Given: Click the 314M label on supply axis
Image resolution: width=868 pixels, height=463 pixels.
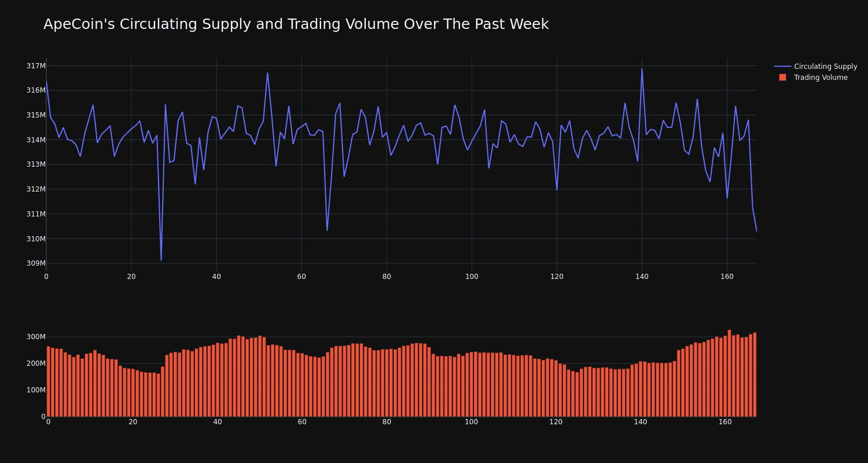Looking at the screenshot, I should (x=36, y=140).
